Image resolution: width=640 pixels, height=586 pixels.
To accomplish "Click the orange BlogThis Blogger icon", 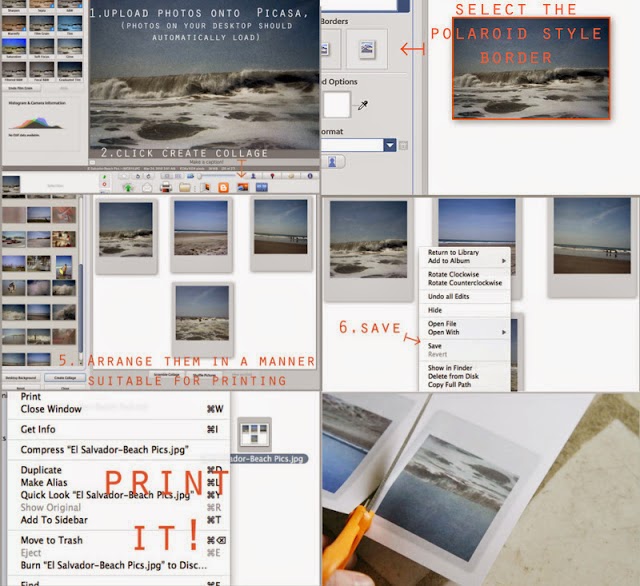I will (223, 188).
